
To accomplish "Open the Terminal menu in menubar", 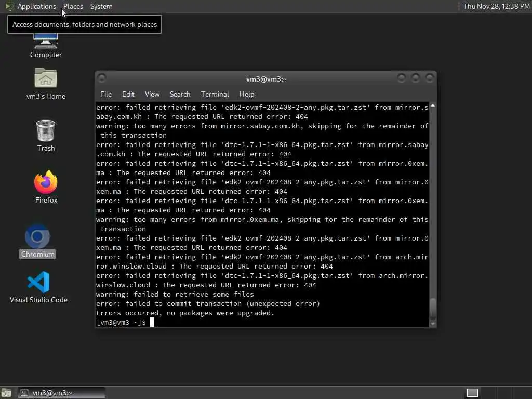I will tap(215, 95).
